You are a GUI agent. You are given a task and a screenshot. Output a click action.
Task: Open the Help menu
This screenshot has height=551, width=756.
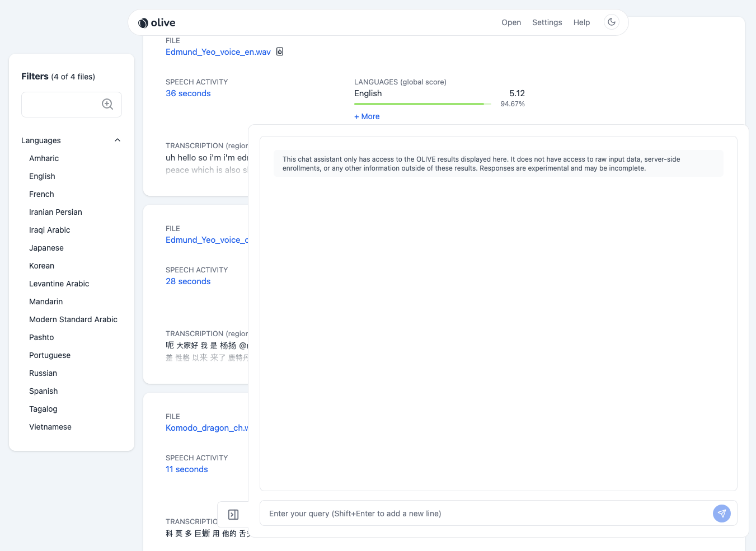pos(581,22)
